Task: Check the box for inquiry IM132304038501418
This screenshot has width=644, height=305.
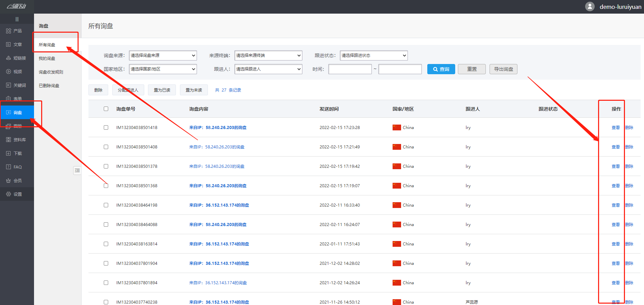Action: point(106,128)
